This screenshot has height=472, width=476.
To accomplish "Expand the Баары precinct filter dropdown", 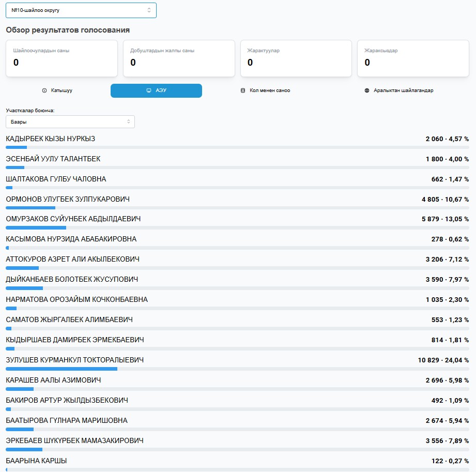I will tap(70, 122).
